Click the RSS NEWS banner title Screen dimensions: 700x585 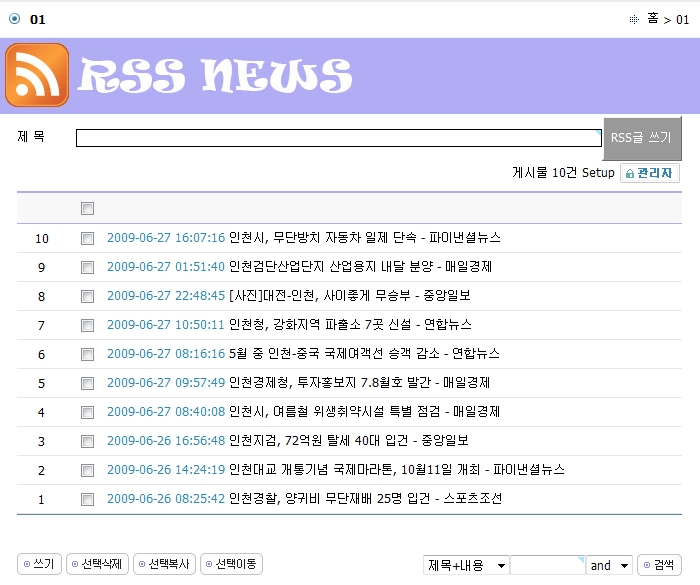pyautogui.click(x=216, y=76)
